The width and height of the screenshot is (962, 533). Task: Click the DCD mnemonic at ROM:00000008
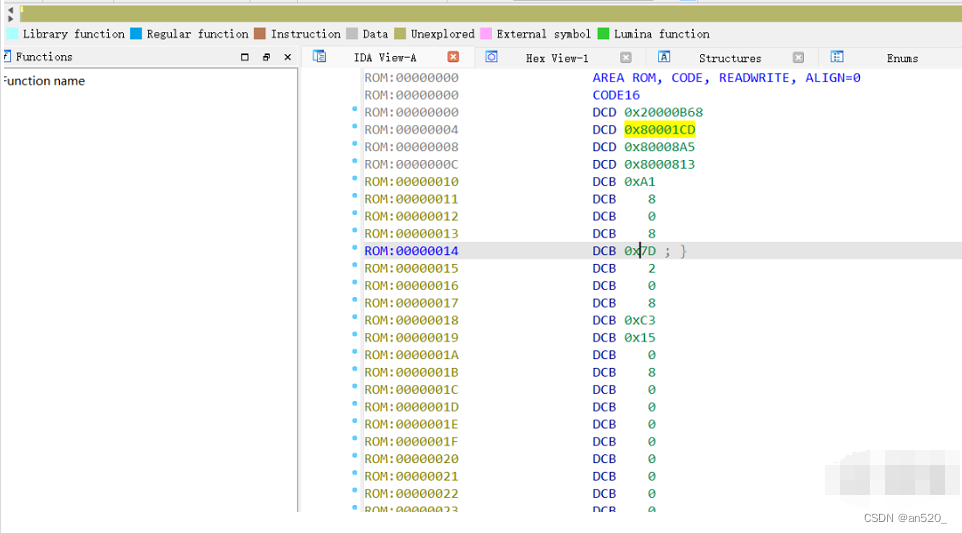(604, 147)
